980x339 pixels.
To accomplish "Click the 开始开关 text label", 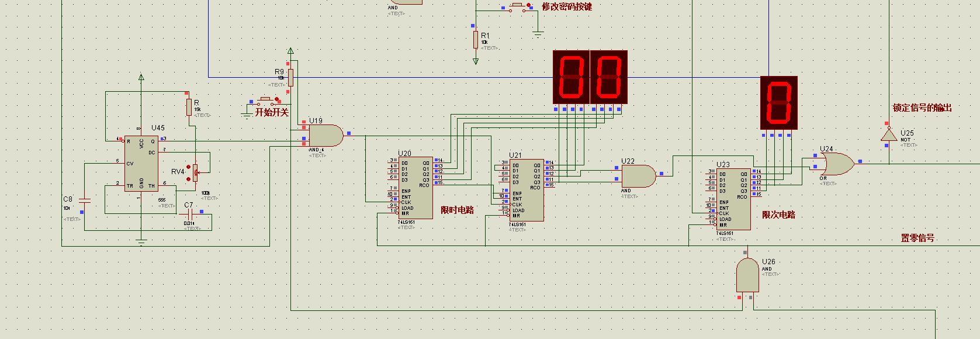I will point(272,112).
